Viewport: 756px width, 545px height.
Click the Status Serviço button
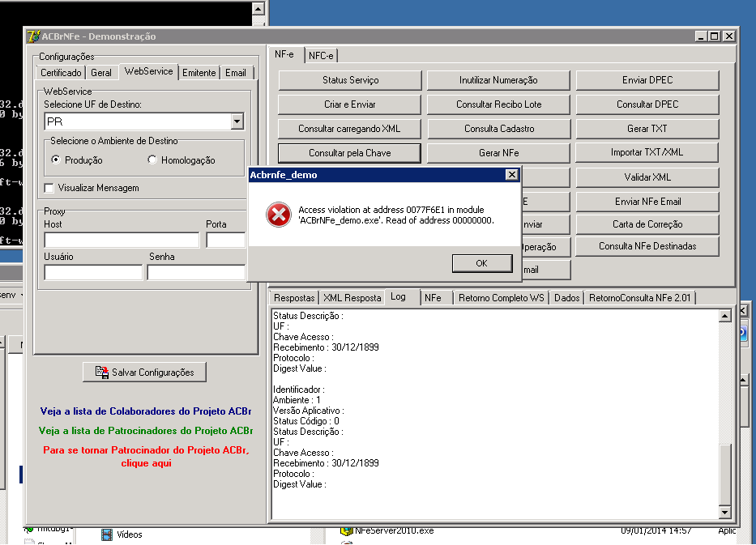pos(350,80)
